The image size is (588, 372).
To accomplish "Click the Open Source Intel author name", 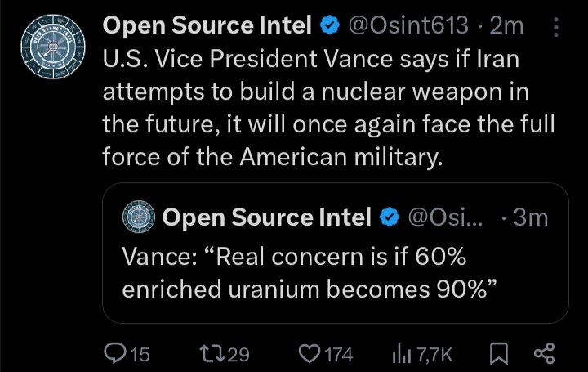I will click(207, 25).
